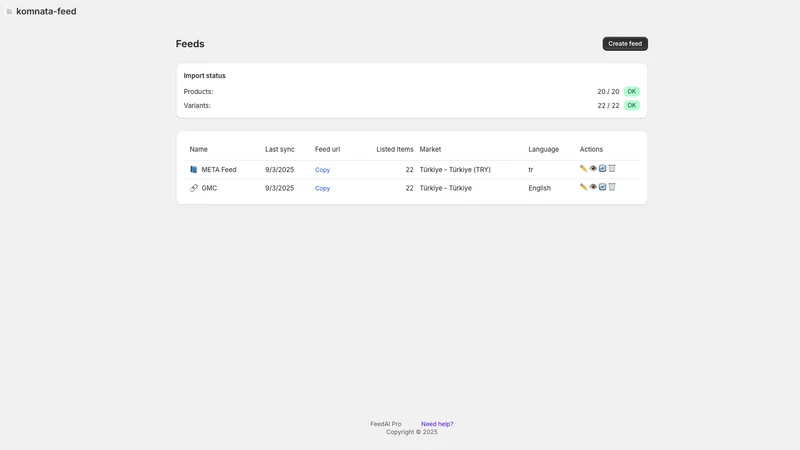Click the link icon beside GMC

click(193, 188)
